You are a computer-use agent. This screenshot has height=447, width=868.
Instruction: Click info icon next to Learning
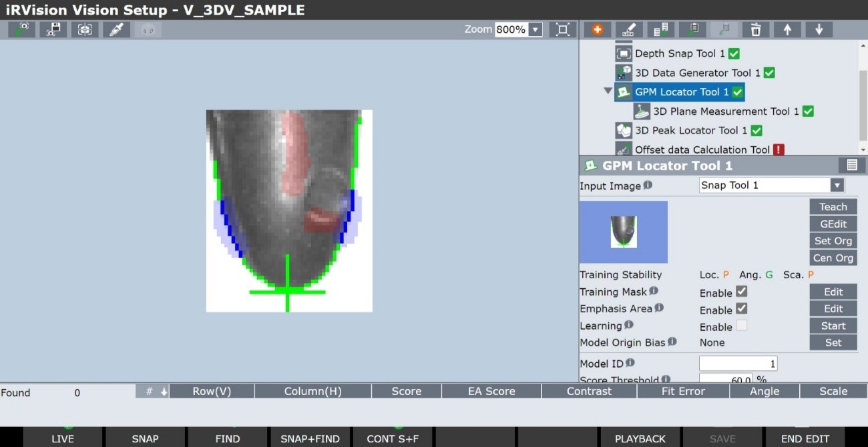(628, 325)
